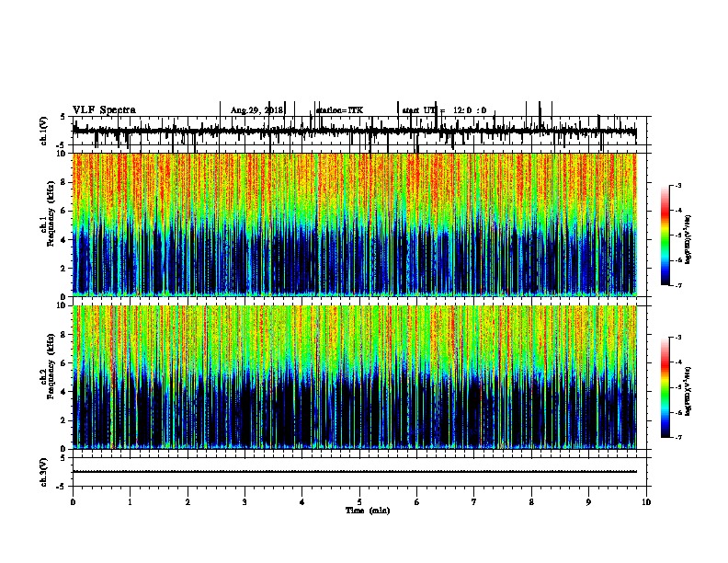Click the ch.2 color bar log(PSD) unit label
This screenshot has width=728, height=563.
click(x=688, y=392)
